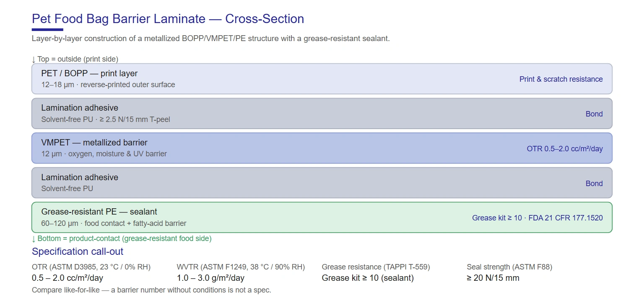Click the Specification call-out heading
The height and width of the screenshot is (303, 644).
pyautogui.click(x=78, y=251)
